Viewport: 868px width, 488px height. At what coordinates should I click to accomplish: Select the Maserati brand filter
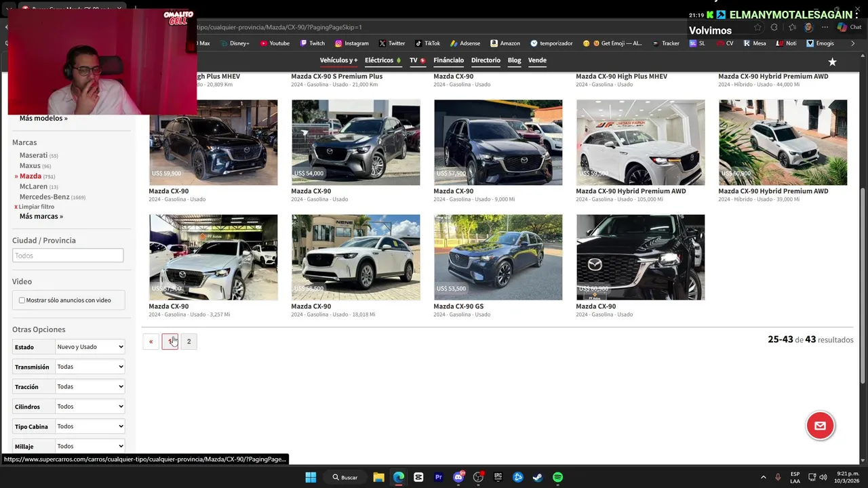coord(33,155)
